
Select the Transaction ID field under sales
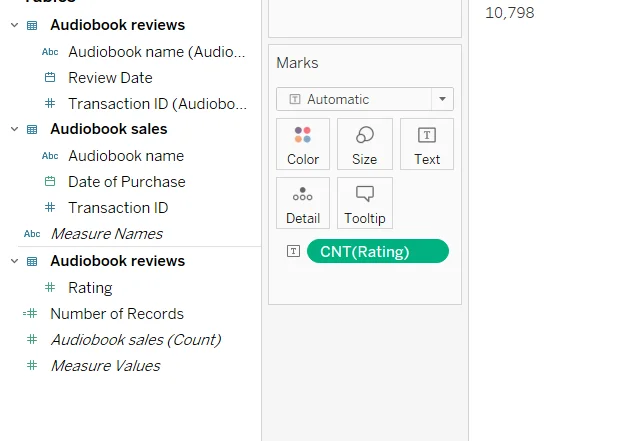coord(118,208)
